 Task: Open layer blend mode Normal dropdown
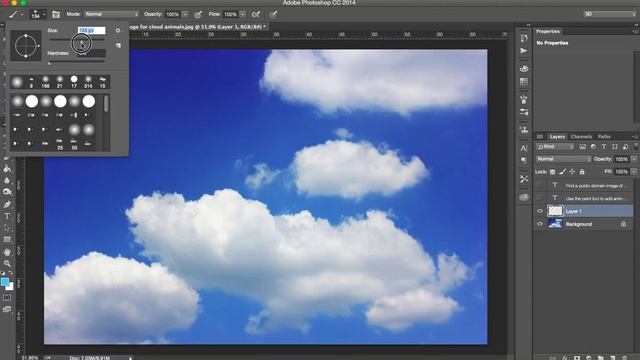(563, 159)
